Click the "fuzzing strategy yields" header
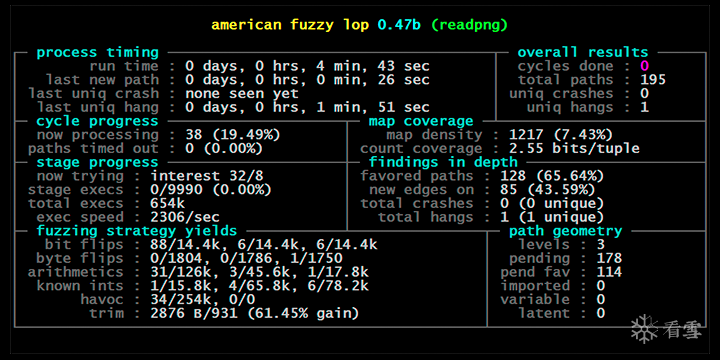The height and width of the screenshot is (360, 720). coord(137,231)
